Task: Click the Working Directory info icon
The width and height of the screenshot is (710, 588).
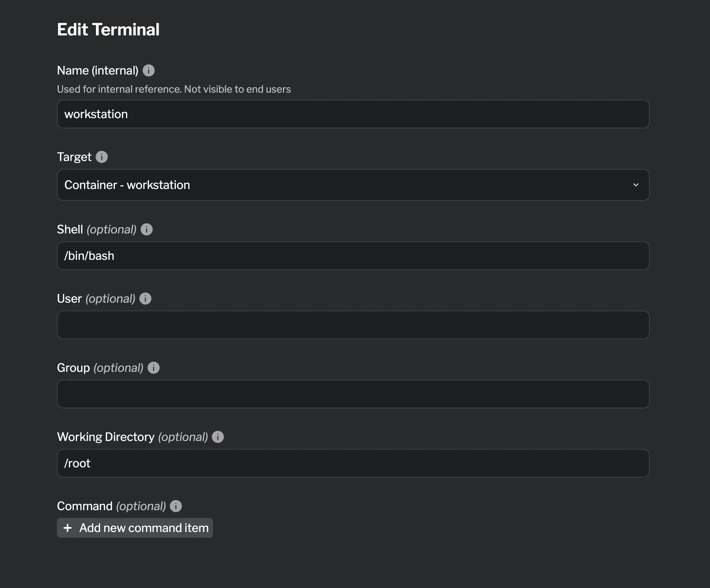Action: [218, 437]
